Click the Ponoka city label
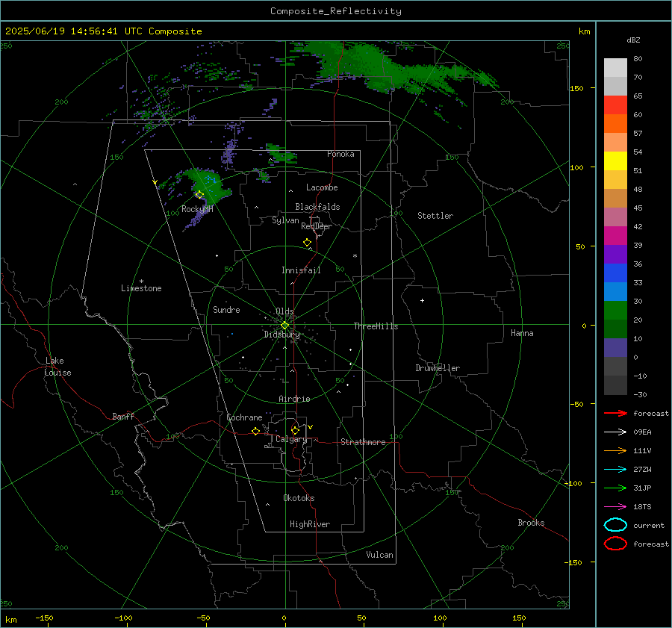 340,154
